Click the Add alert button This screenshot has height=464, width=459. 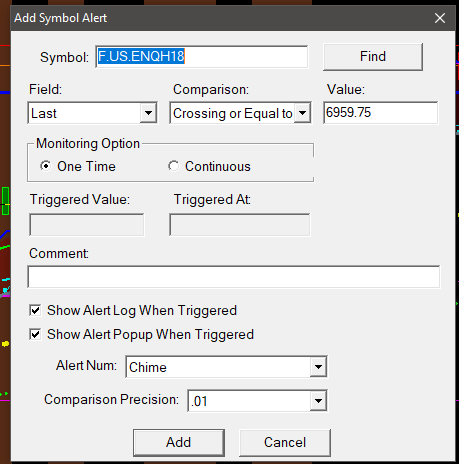[179, 442]
